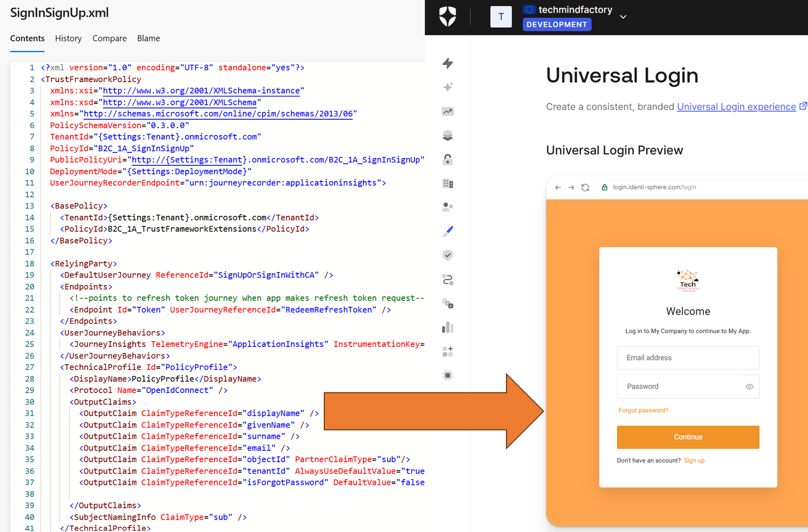Open Getting Started lightning bolt icon
The image size is (808, 532).
tap(448, 63)
